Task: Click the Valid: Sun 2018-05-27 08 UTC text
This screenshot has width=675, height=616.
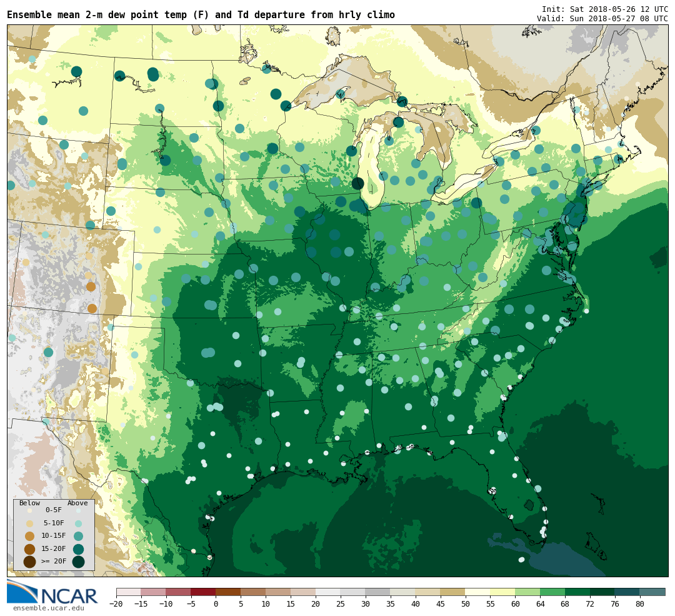Action: tap(602, 19)
